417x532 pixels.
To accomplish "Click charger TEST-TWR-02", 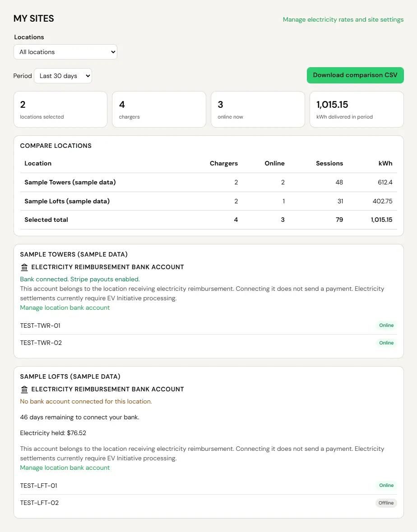I will coord(41,343).
